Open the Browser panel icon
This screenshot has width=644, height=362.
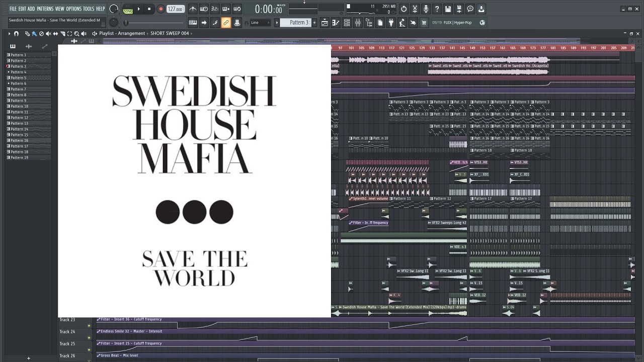coord(369,23)
